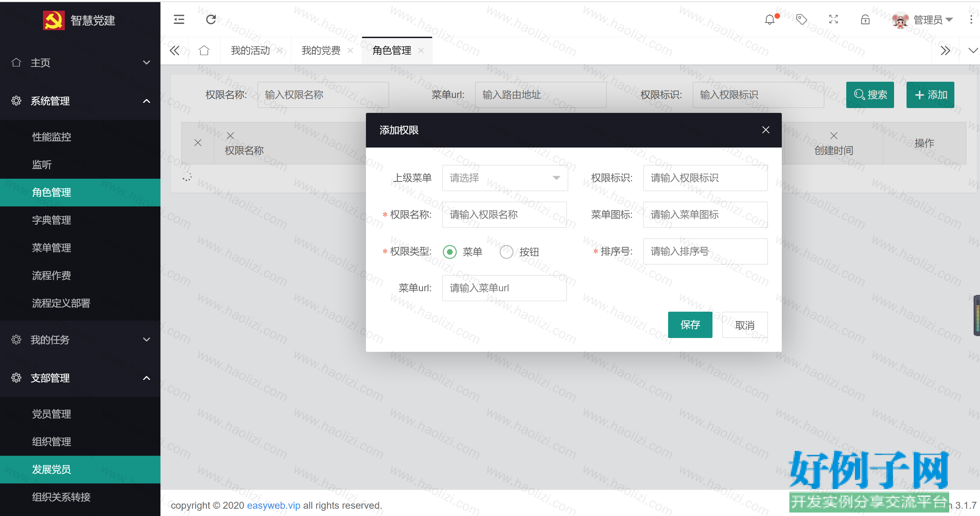Click the X icon above 权限名称 column
980x516 pixels.
click(x=230, y=136)
